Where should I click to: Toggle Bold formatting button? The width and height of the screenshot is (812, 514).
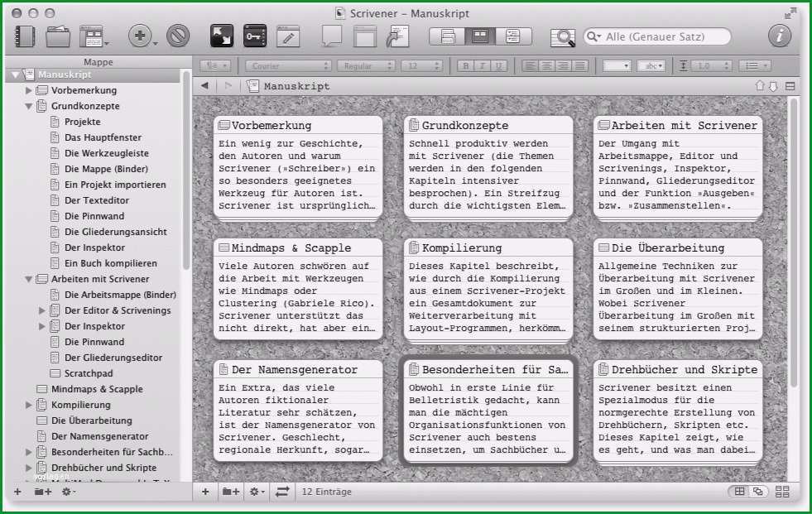point(465,65)
